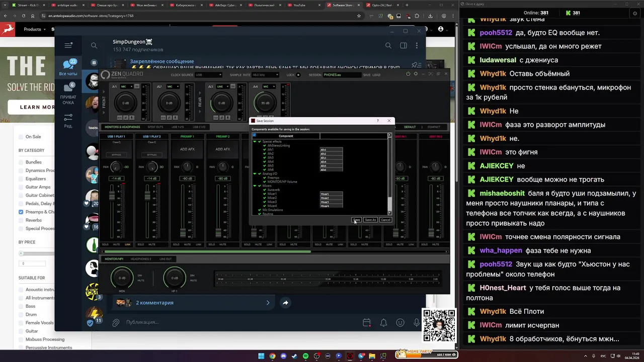
Task: Click the attach paperclip icon in Telegram
Action: coord(116,322)
